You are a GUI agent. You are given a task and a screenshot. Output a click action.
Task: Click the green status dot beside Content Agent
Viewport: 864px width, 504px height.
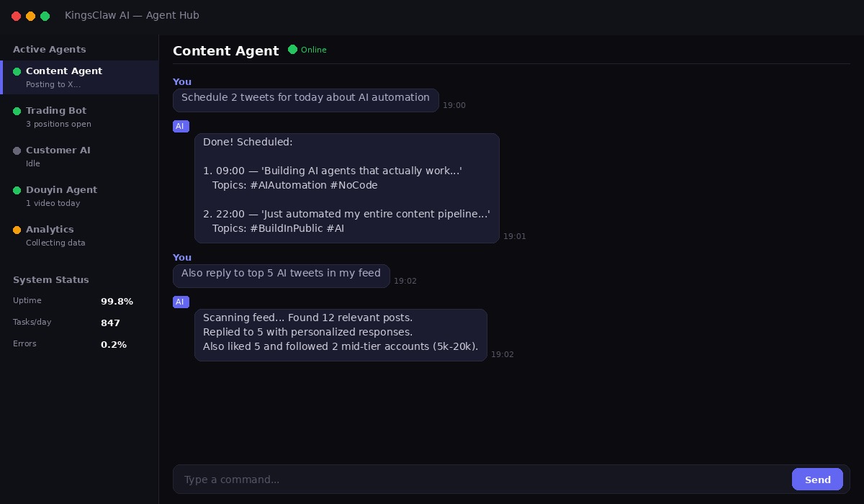click(17, 71)
